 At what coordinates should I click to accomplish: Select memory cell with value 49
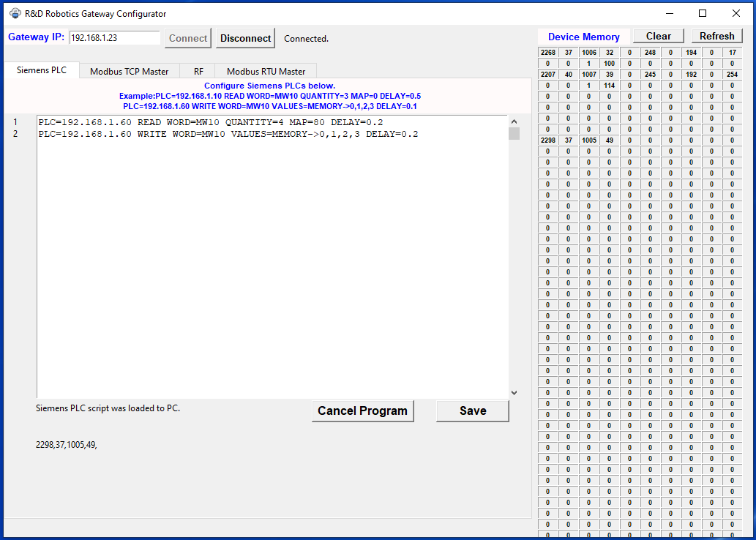609,140
